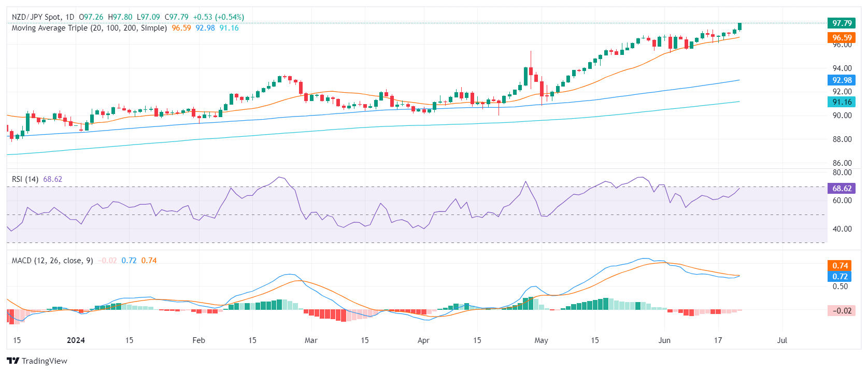Screen dimensions: 868x372
Task: Click the 2024 label on the time axis
Action: tap(76, 340)
